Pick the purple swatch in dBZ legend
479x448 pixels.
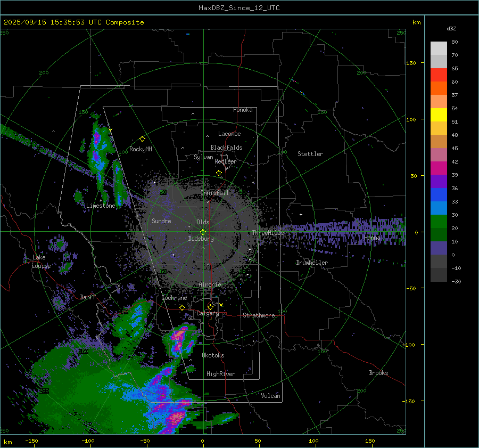pyautogui.click(x=439, y=182)
